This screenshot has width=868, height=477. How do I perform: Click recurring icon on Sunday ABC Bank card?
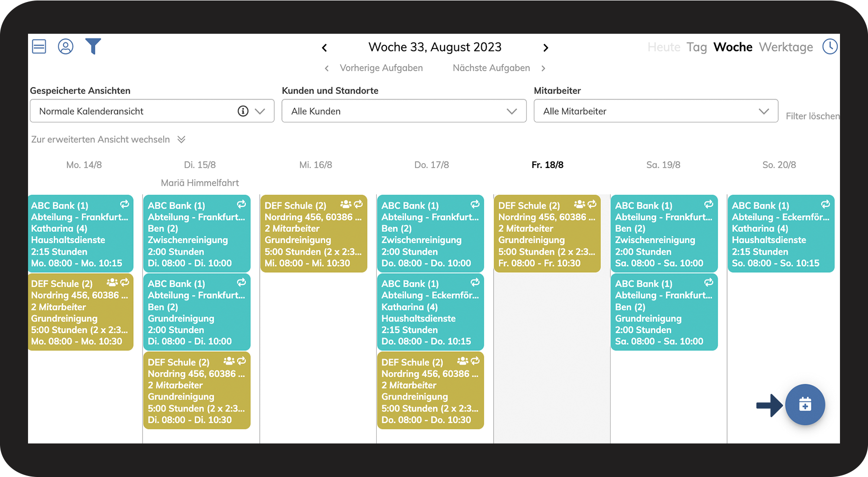click(x=826, y=204)
